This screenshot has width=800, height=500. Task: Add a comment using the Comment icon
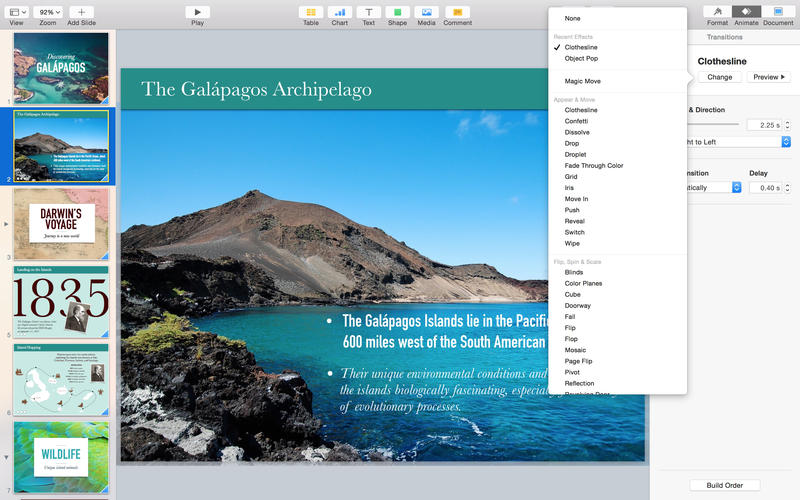pyautogui.click(x=457, y=12)
